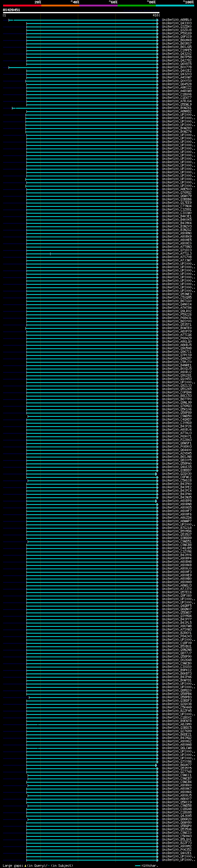197x868 pixels.
Task: Click the orange ~40% identity legend segment
Action: point(60,6)
